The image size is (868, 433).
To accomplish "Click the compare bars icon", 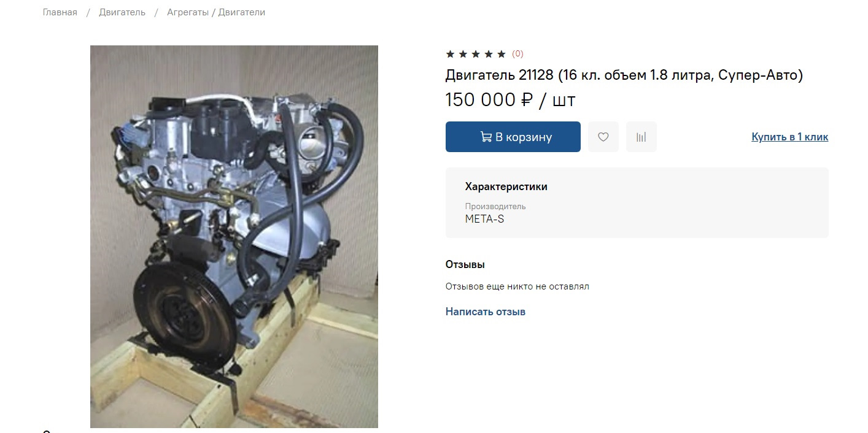I will coord(641,137).
